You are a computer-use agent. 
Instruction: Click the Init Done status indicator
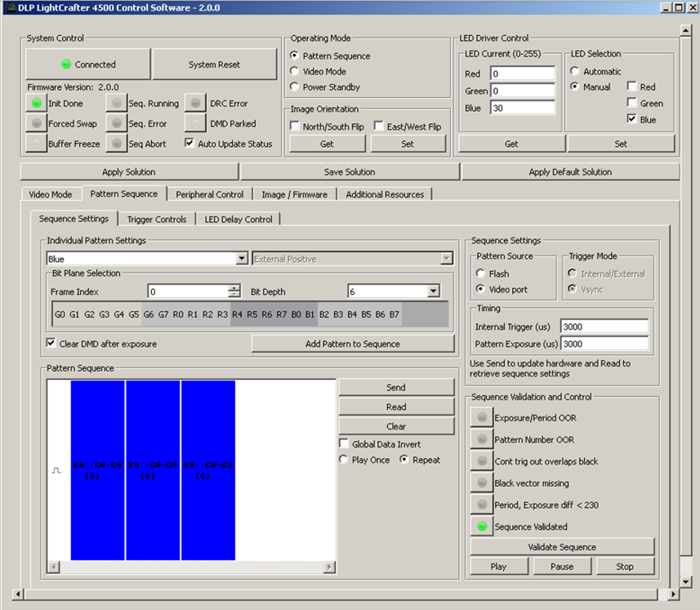(x=37, y=104)
